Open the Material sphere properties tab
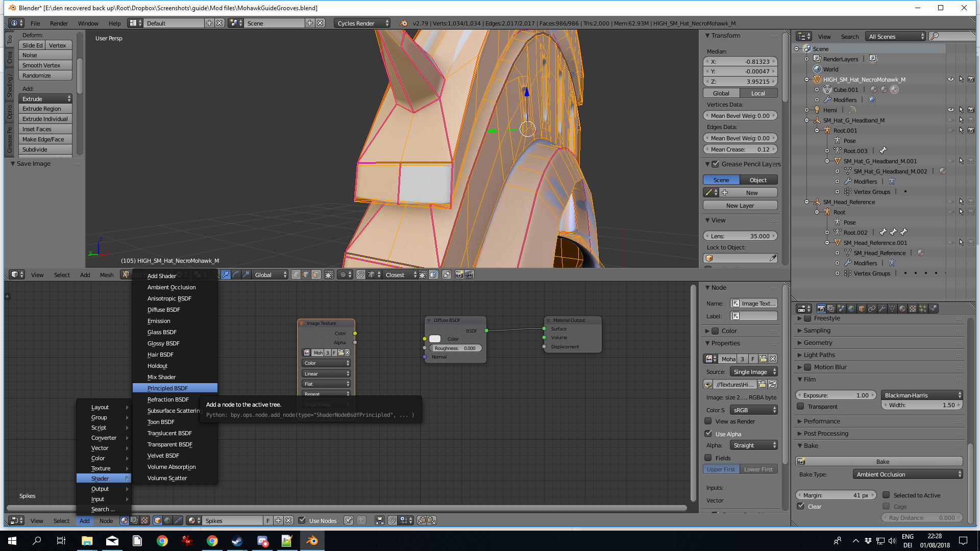The image size is (980, 551). (902, 309)
